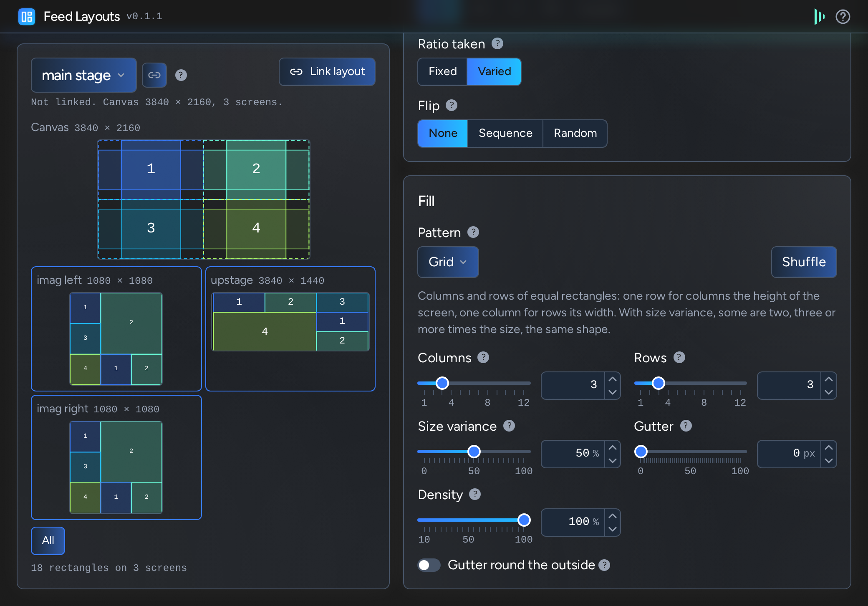
Task: Select the upstage screen preview
Action: coord(290,329)
